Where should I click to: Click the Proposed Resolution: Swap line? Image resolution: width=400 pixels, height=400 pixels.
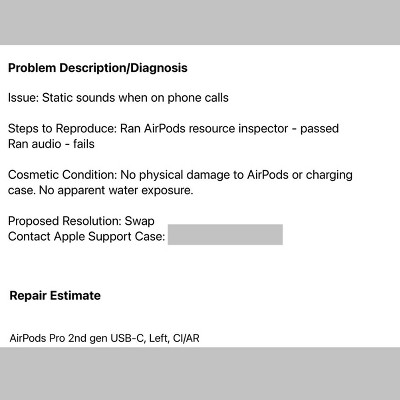coord(81,221)
